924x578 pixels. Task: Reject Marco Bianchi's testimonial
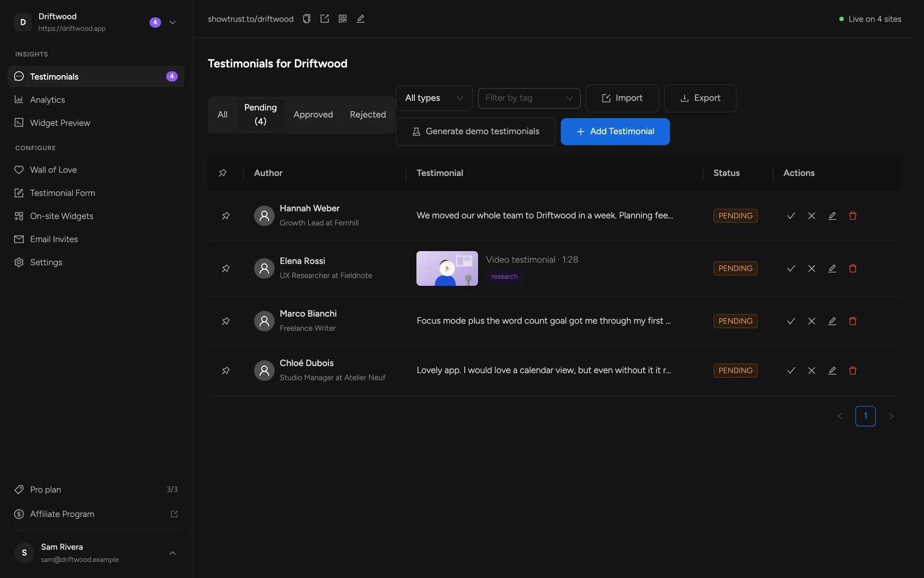point(811,321)
